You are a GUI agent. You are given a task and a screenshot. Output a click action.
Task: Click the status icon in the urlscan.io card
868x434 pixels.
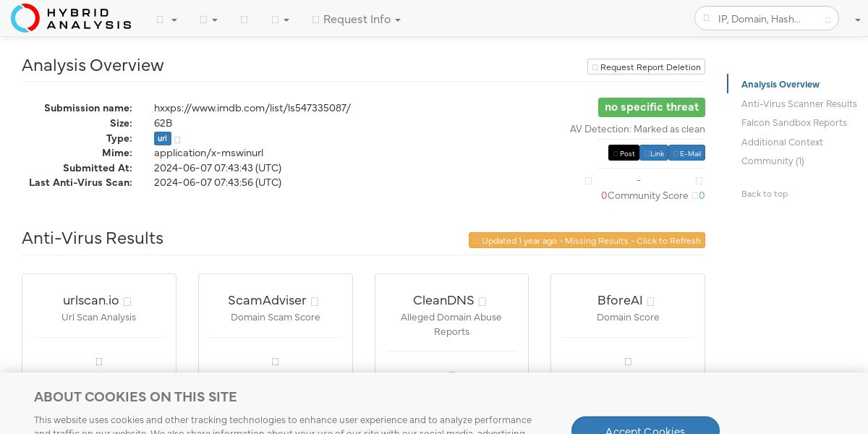[x=99, y=361]
